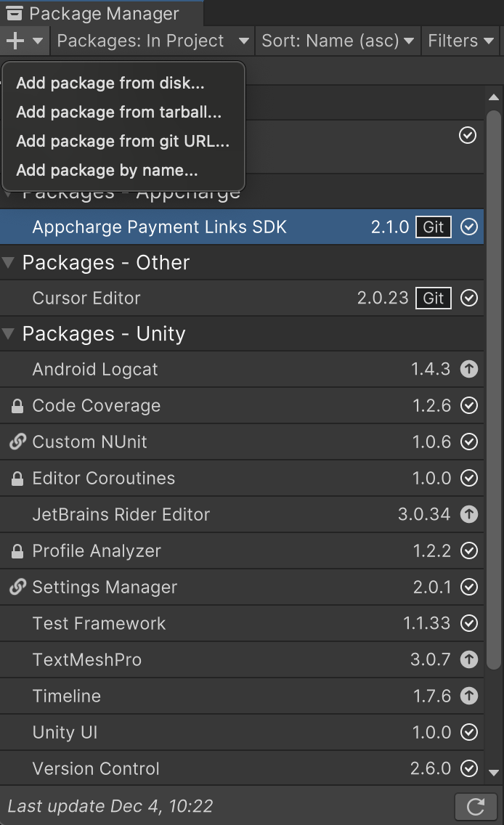The image size is (504, 825).
Task: Click update arrow icon for Android Logcat
Action: (x=468, y=369)
